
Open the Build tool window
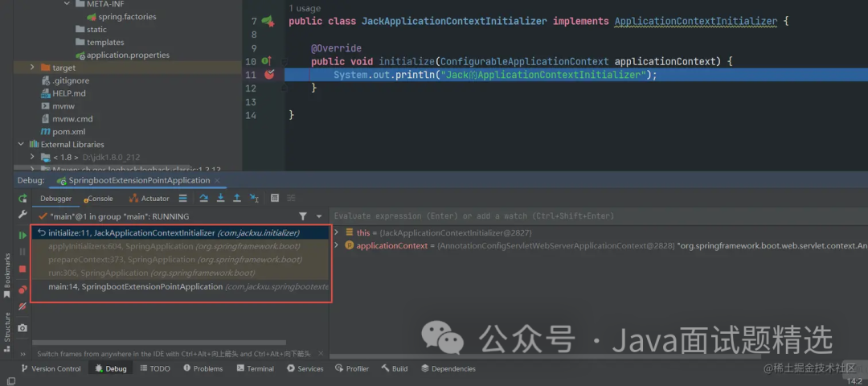pos(394,369)
